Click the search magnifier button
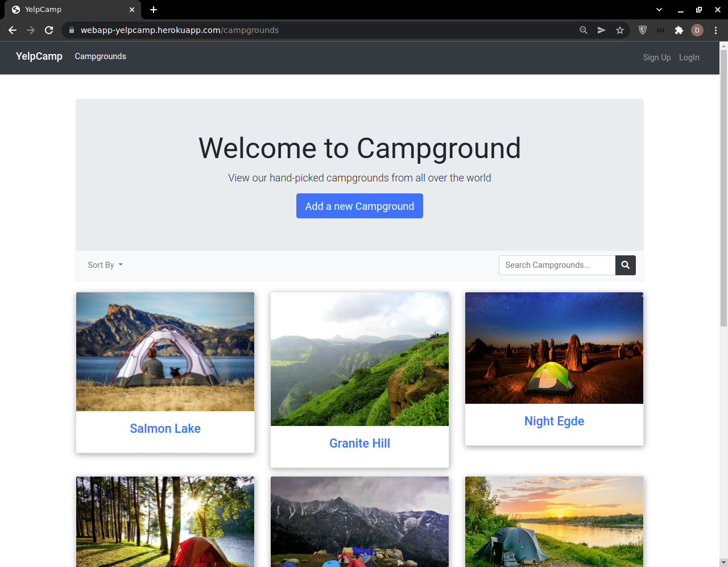The height and width of the screenshot is (567, 728). pos(626,265)
